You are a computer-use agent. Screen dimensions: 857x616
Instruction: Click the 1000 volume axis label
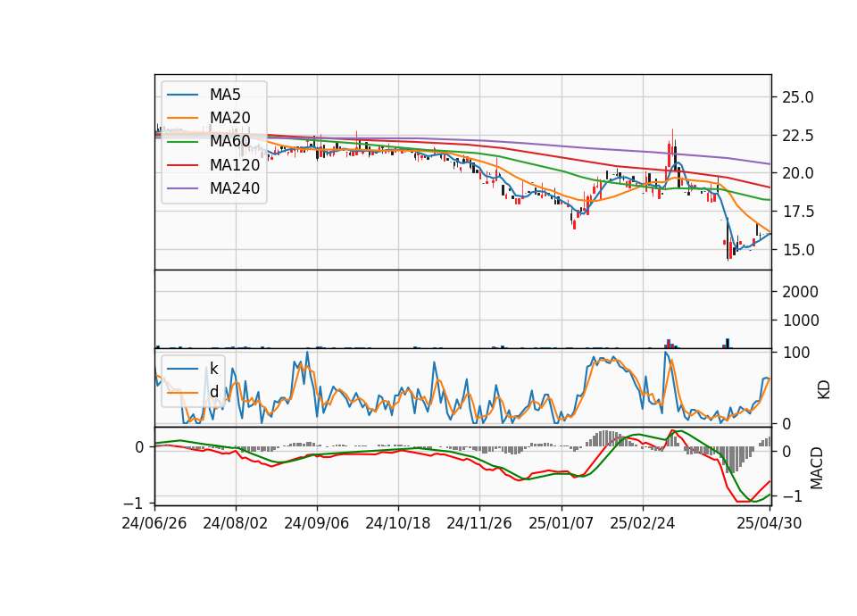pos(801,320)
